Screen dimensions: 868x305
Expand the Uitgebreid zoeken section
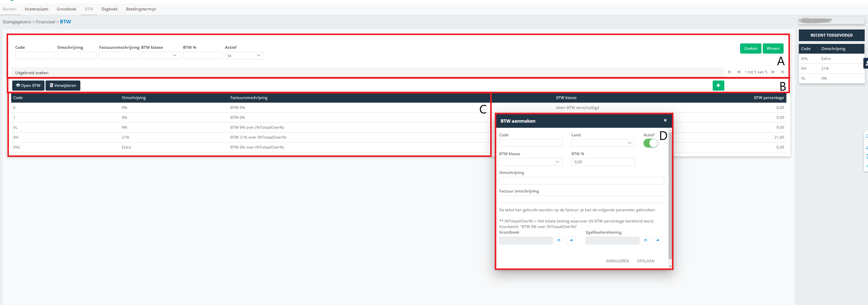pyautogui.click(x=32, y=73)
